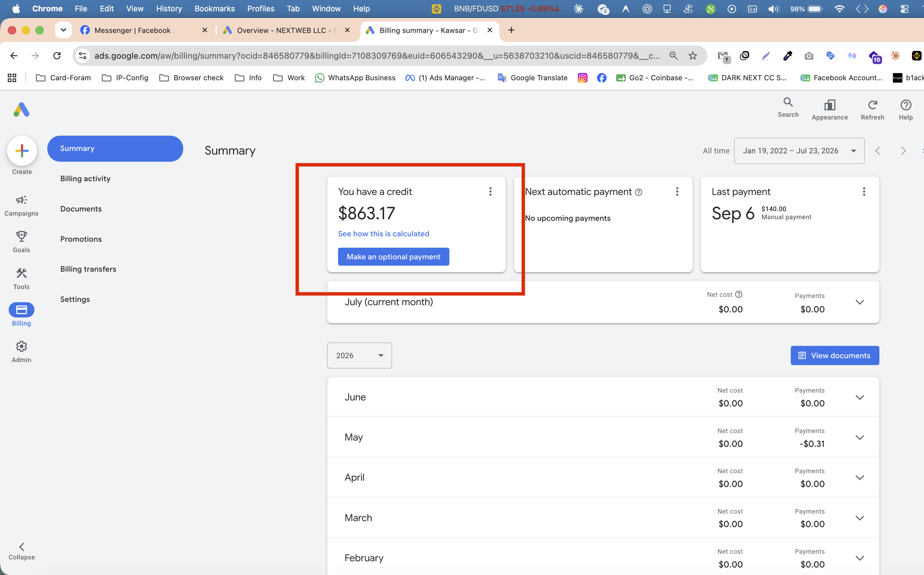
Task: Open the Apple menu
Action: click(x=16, y=8)
